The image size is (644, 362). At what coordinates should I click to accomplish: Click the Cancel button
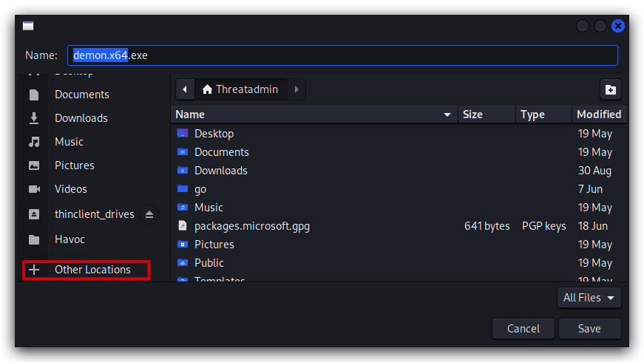(x=523, y=329)
